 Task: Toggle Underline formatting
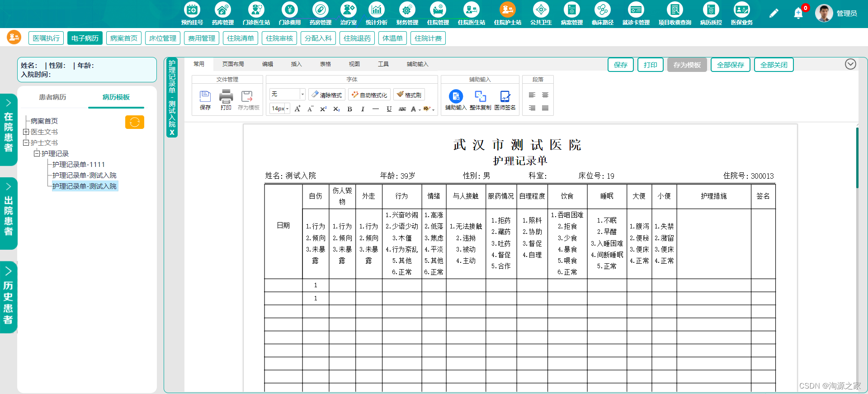[389, 109]
